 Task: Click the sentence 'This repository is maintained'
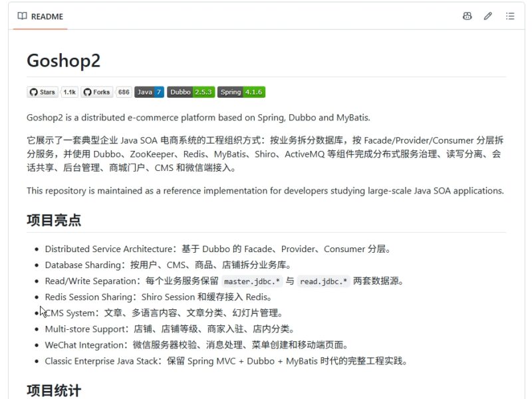pos(265,191)
